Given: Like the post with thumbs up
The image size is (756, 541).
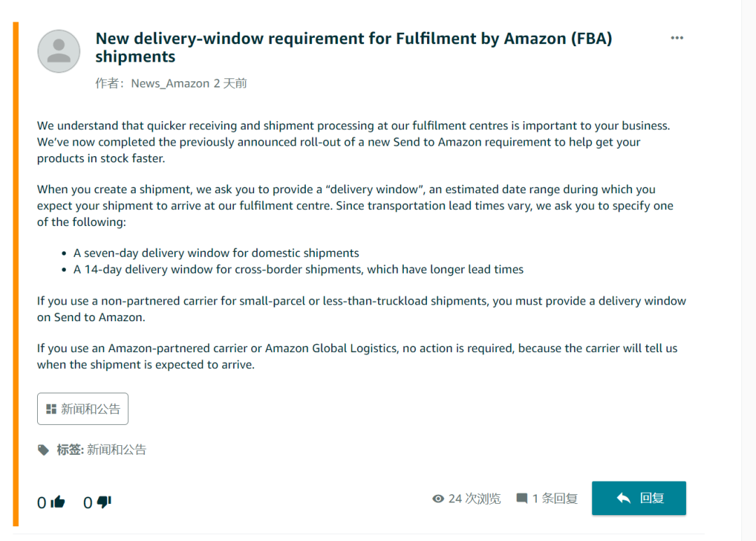Looking at the screenshot, I should (58, 502).
